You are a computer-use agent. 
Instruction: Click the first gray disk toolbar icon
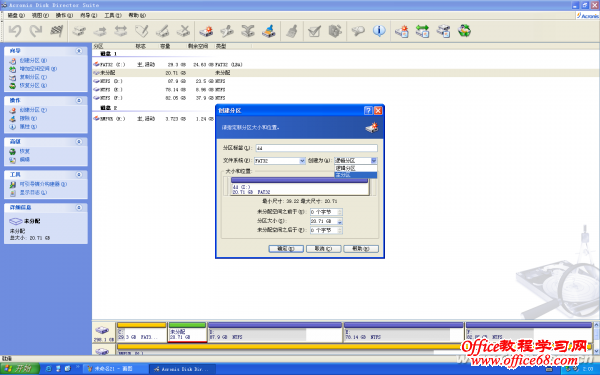[x=79, y=31]
